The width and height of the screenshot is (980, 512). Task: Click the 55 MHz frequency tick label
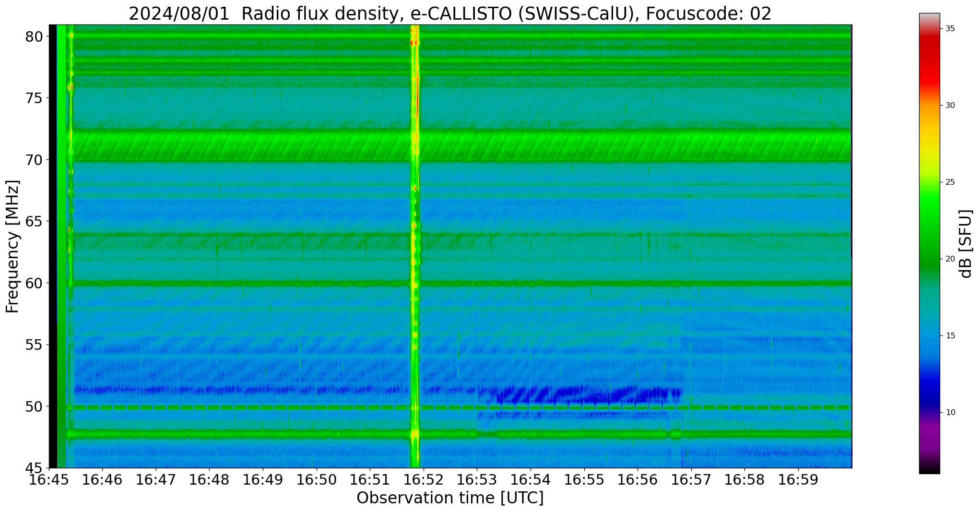tap(34, 345)
